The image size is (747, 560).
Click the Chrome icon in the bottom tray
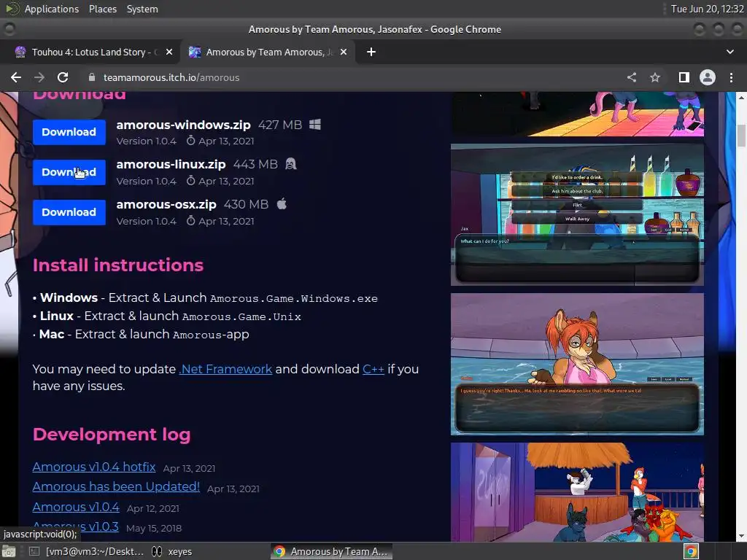pos(692,551)
